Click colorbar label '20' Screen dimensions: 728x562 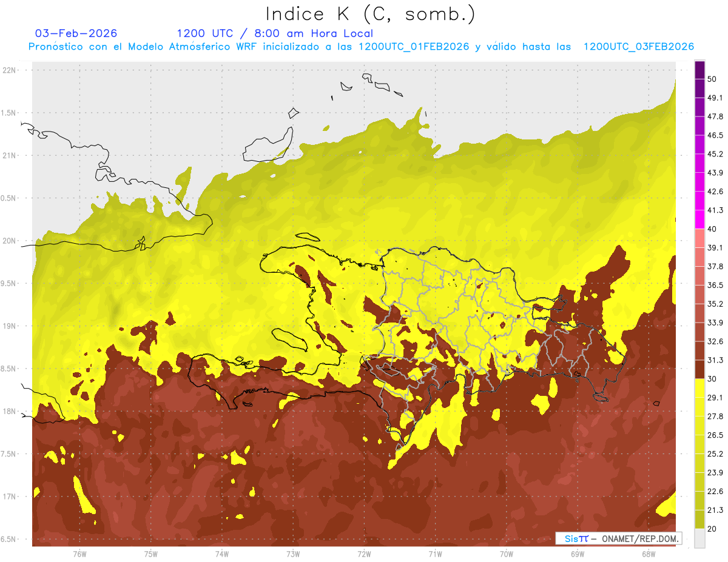click(712, 529)
